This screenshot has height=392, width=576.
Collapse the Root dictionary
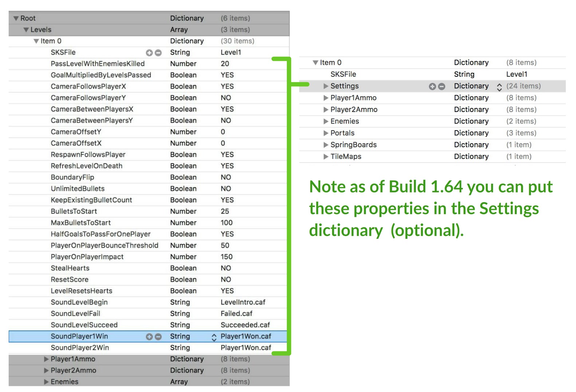16,19
